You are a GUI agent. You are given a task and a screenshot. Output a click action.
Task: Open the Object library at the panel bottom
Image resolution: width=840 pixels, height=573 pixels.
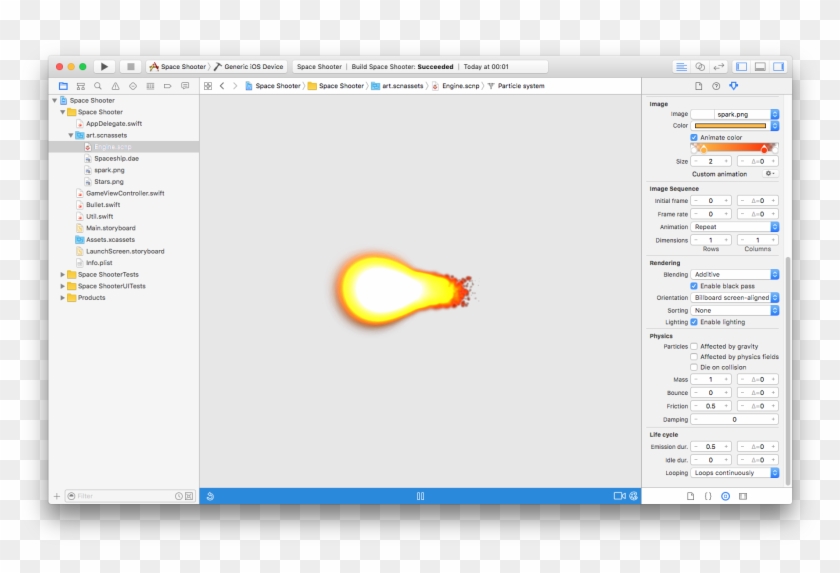[725, 496]
